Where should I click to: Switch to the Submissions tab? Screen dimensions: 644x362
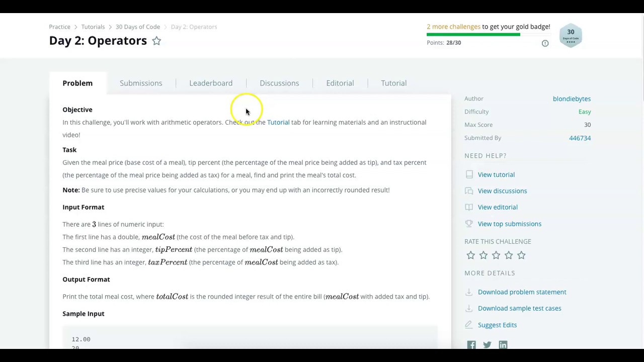pos(141,83)
